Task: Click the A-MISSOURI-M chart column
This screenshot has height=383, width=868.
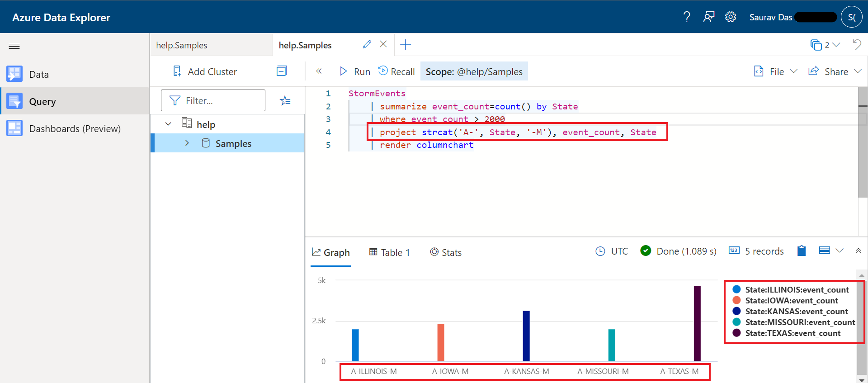Action: tap(612, 345)
